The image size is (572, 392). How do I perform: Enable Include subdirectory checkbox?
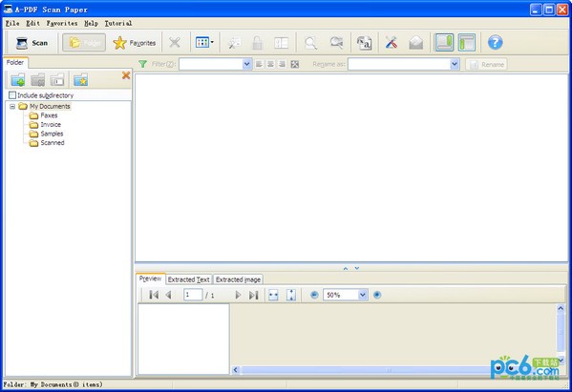click(12, 95)
